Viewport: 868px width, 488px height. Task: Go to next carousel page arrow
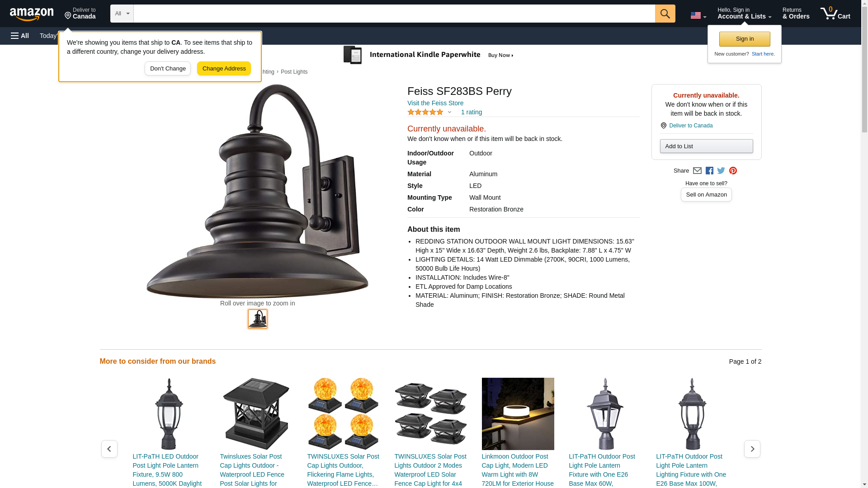click(752, 449)
